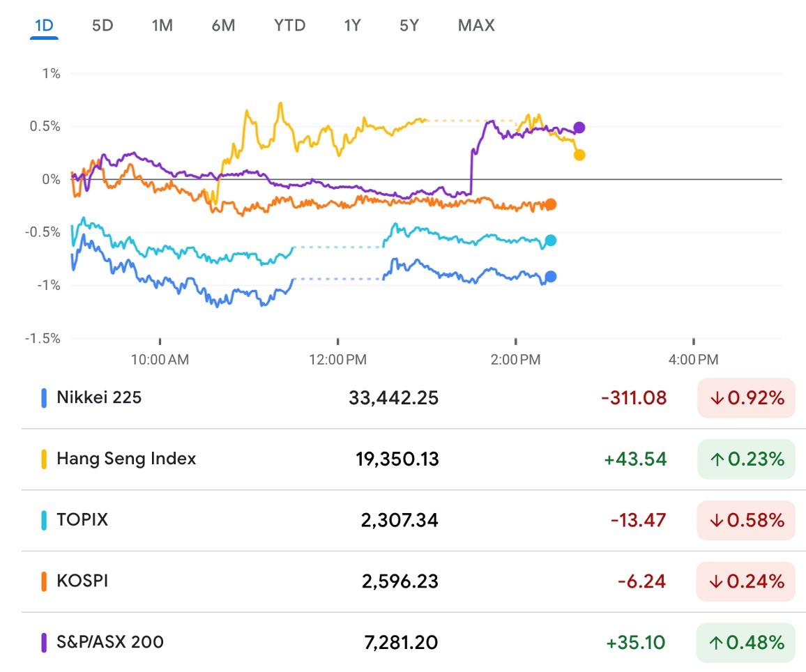Image resolution: width=806 pixels, height=672 pixels.
Task: Select the 1D time range tab
Action: (x=44, y=25)
